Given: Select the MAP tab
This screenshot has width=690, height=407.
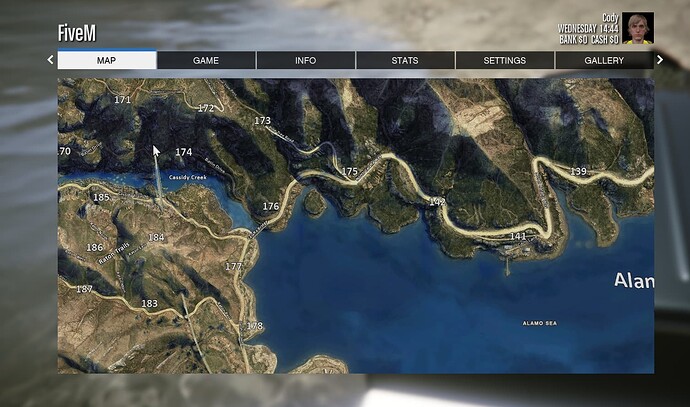Looking at the screenshot, I should pyautogui.click(x=107, y=60).
